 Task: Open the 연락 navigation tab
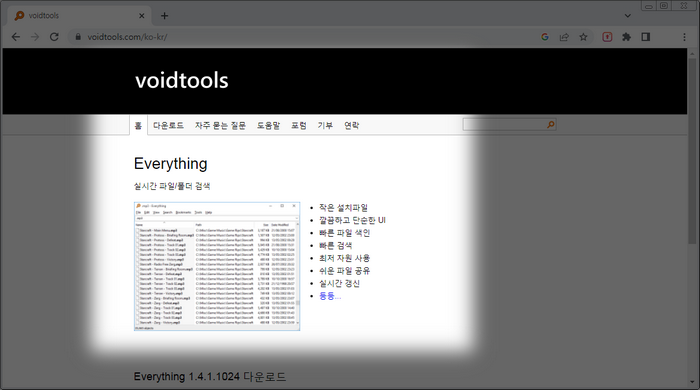pos(351,125)
